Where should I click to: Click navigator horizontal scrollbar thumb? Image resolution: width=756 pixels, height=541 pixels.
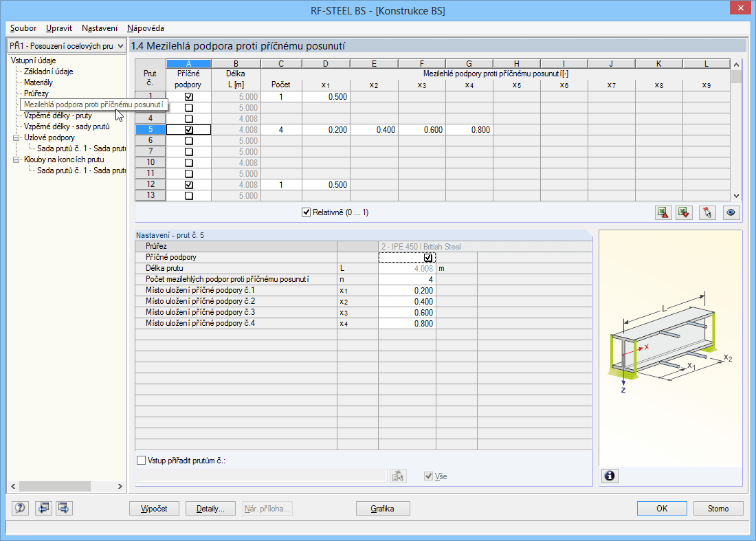pos(54,486)
